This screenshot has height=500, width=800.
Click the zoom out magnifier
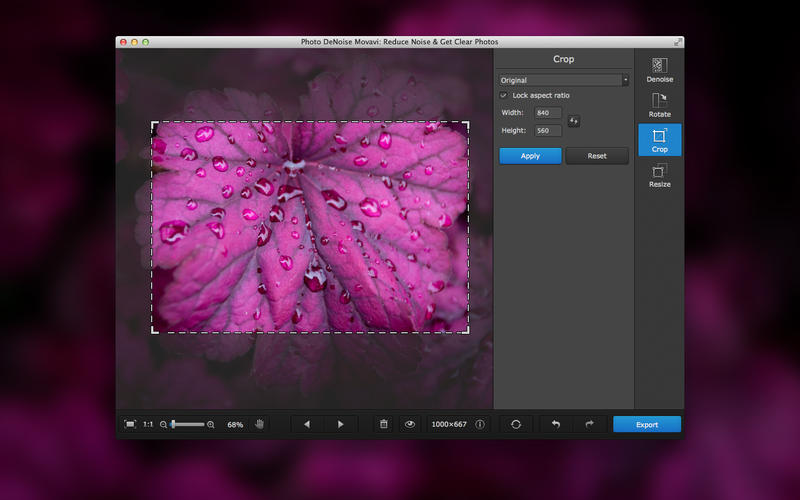click(163, 424)
